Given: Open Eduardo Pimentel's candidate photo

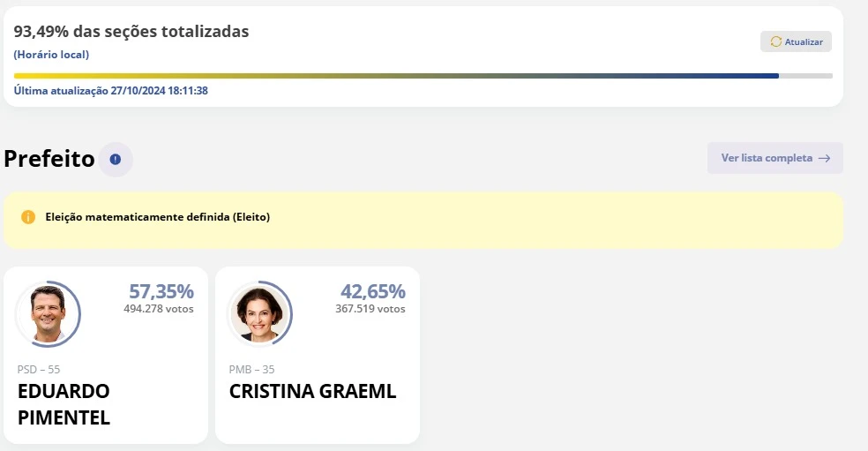Looking at the screenshot, I should (x=48, y=313).
